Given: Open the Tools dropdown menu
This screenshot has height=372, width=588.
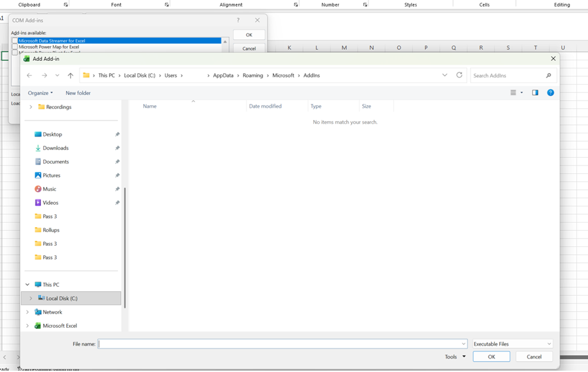Looking at the screenshot, I should click(455, 357).
